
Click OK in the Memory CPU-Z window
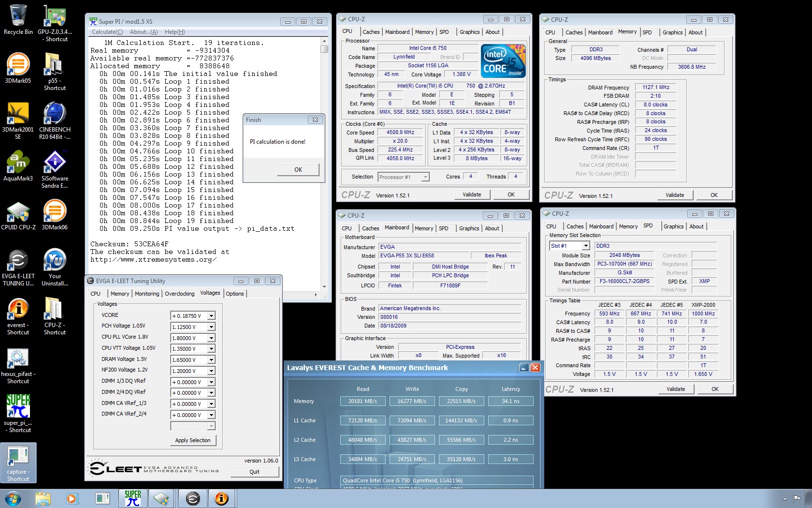click(714, 195)
